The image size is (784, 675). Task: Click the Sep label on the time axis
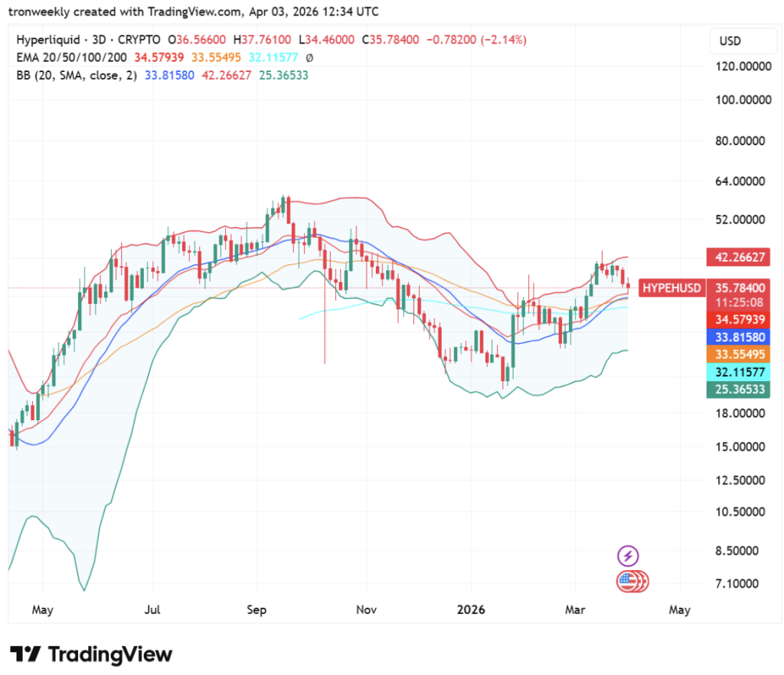pyautogui.click(x=256, y=610)
